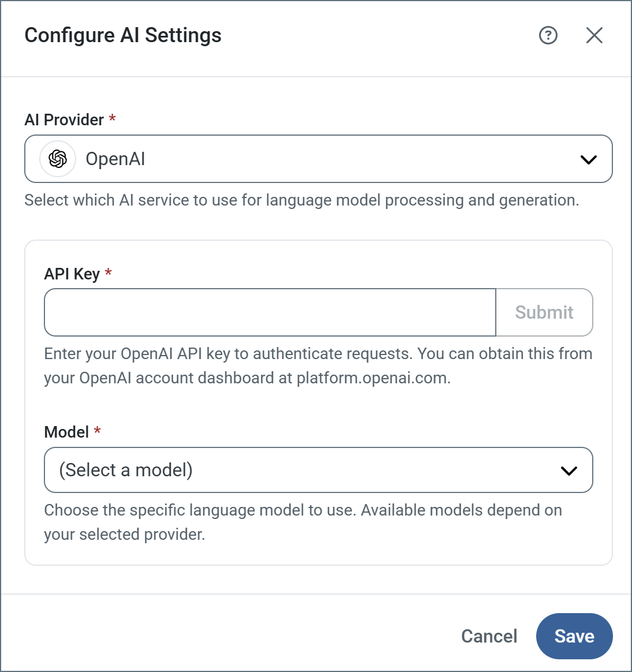The image size is (632, 672).
Task: Click the OpenAI logo icon
Action: tap(58, 159)
